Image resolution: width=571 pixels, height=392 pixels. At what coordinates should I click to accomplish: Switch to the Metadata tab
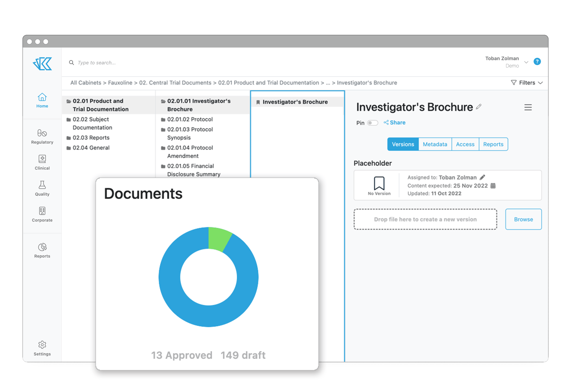[x=435, y=144]
